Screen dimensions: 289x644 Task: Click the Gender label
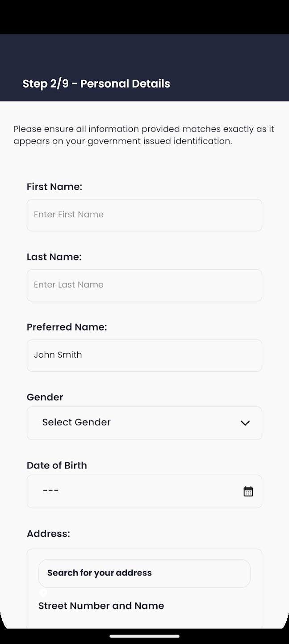pyautogui.click(x=45, y=397)
